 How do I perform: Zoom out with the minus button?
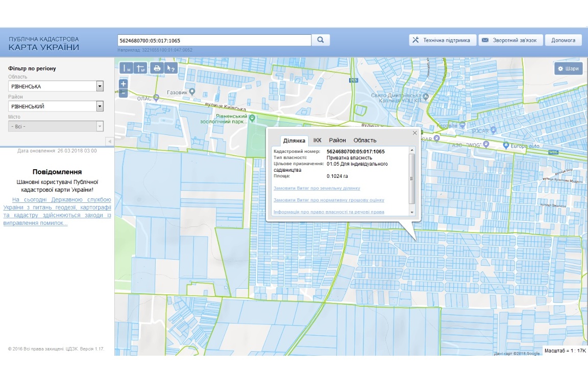click(123, 93)
